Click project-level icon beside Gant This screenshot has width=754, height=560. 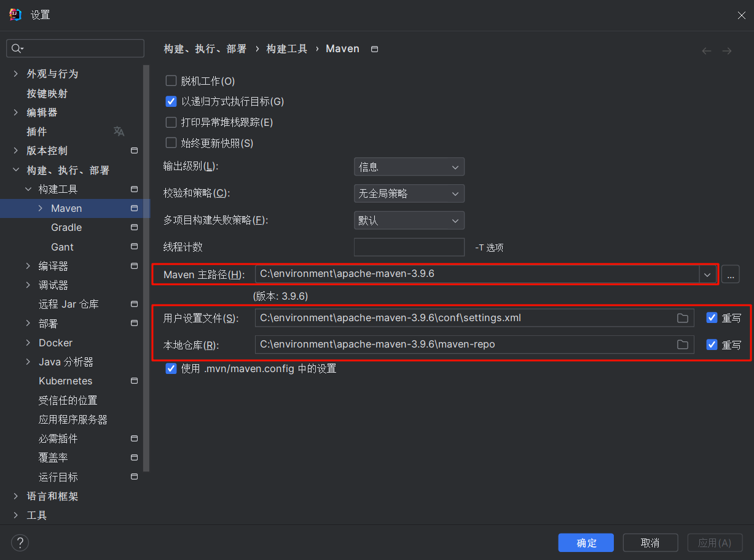click(134, 247)
